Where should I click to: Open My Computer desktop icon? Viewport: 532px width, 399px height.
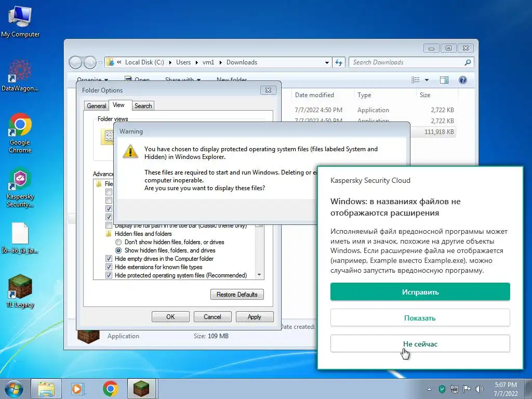click(x=20, y=21)
